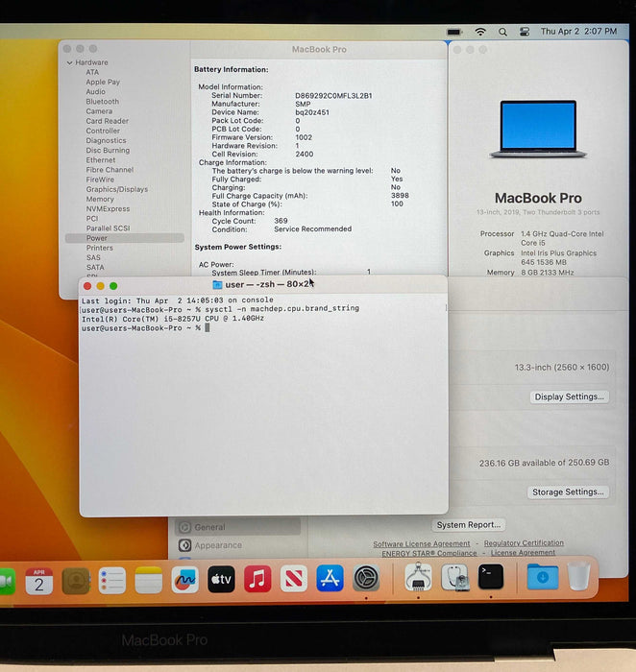Viewport: 636px width, 672px height.
Task: Click the Display Settings button
Action: (569, 396)
